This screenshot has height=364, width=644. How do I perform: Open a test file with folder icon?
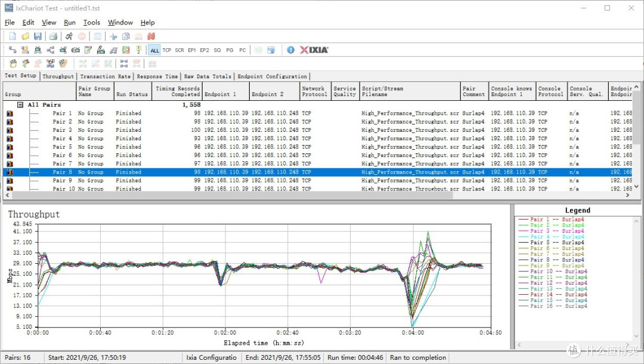point(25,36)
